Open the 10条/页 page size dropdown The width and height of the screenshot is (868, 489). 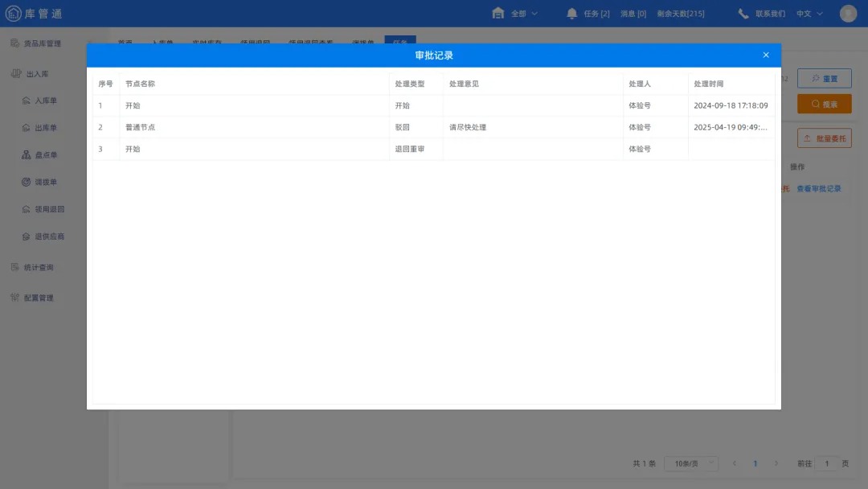(x=690, y=464)
